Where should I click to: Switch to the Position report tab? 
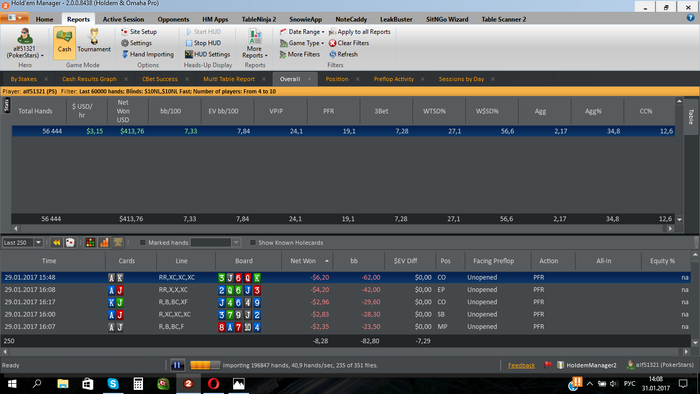click(337, 79)
